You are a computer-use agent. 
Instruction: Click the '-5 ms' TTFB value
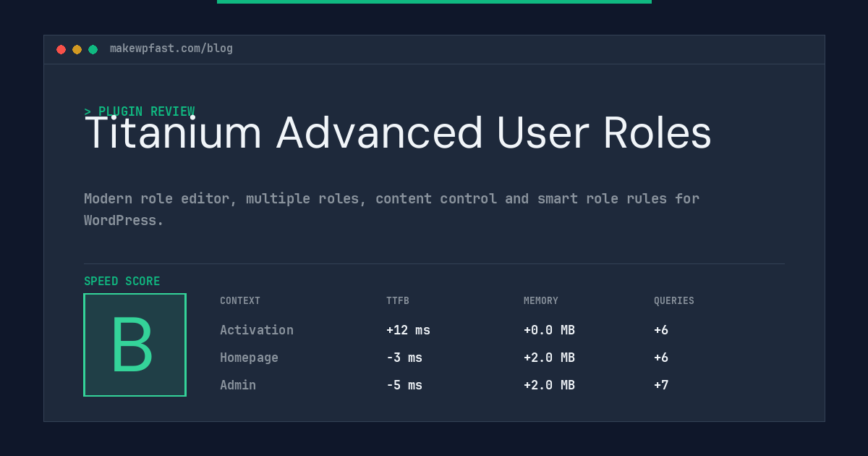[x=404, y=385]
